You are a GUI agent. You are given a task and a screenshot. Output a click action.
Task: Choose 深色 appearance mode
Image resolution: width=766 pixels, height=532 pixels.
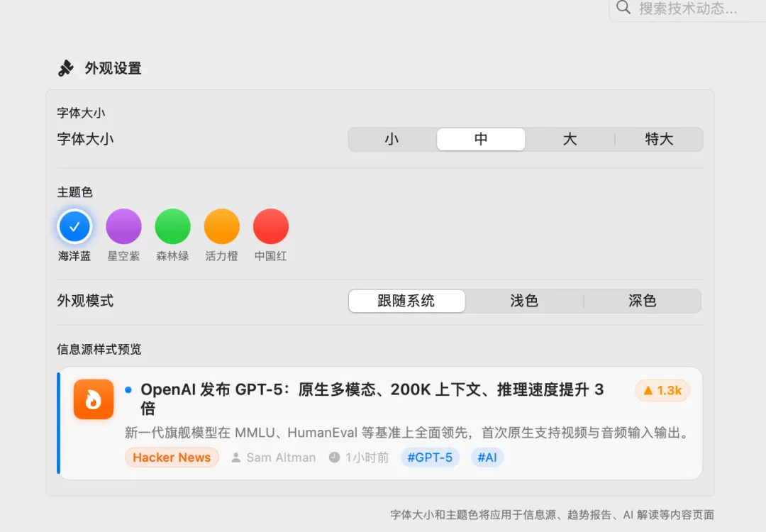pos(643,301)
